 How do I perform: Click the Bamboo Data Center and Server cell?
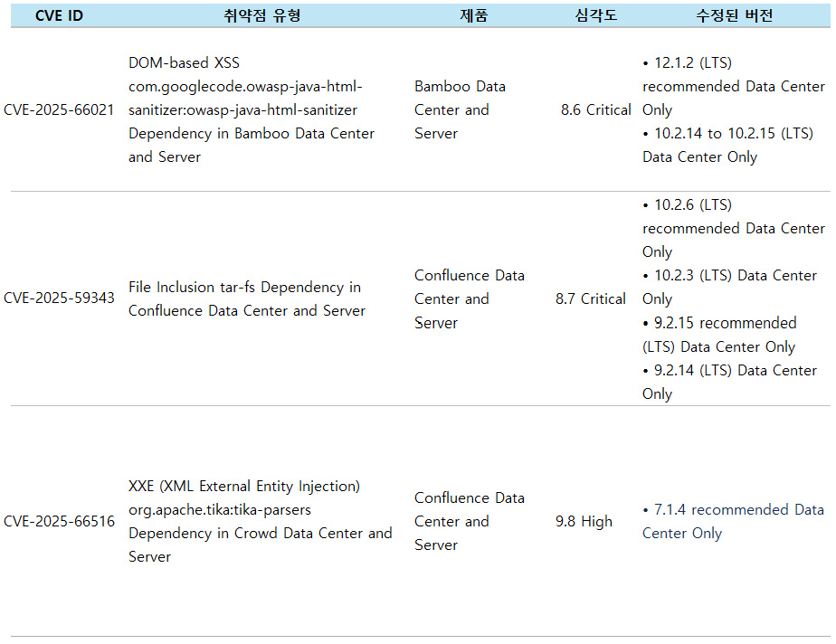coord(460,110)
